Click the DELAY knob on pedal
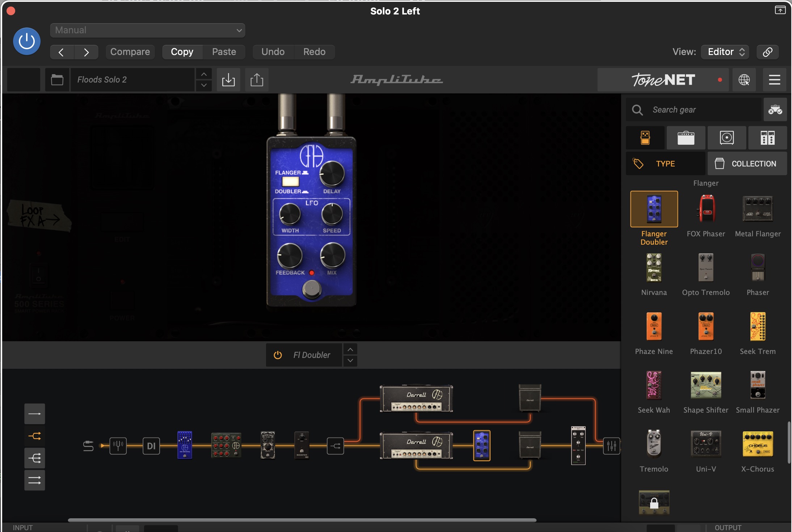This screenshot has height=532, width=792. (x=332, y=174)
